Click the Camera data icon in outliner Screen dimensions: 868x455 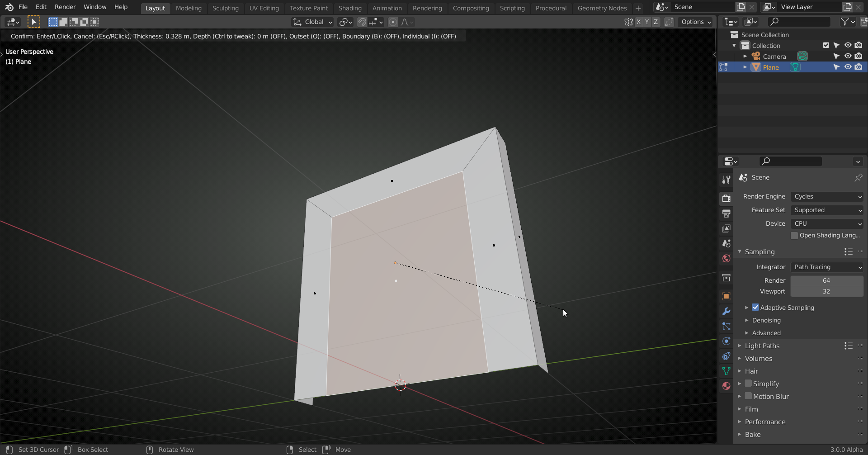pos(802,56)
